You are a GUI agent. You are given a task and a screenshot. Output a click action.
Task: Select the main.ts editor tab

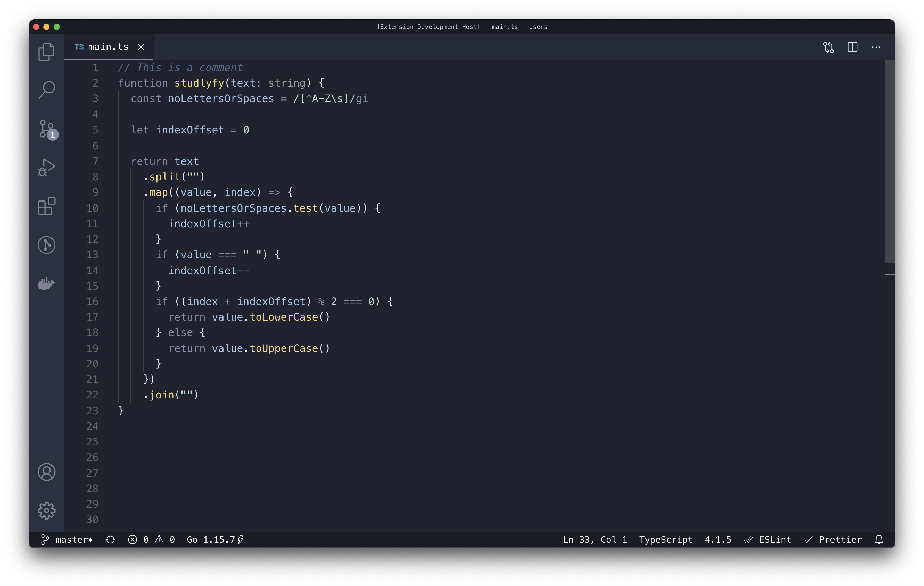[x=108, y=47]
